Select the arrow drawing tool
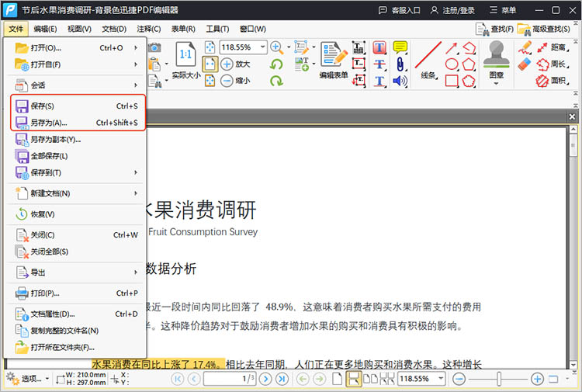The image size is (582, 392). click(x=452, y=48)
